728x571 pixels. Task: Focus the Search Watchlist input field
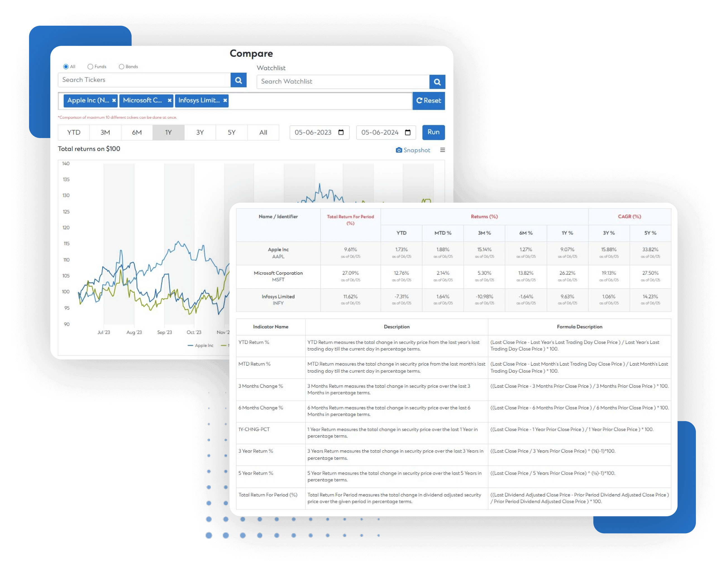point(343,82)
